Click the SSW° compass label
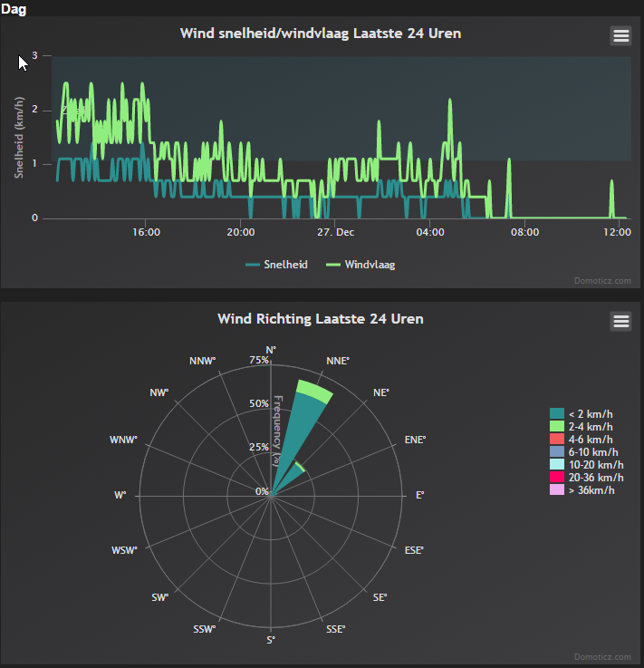Screen dimensions: 644x668 (x=205, y=629)
